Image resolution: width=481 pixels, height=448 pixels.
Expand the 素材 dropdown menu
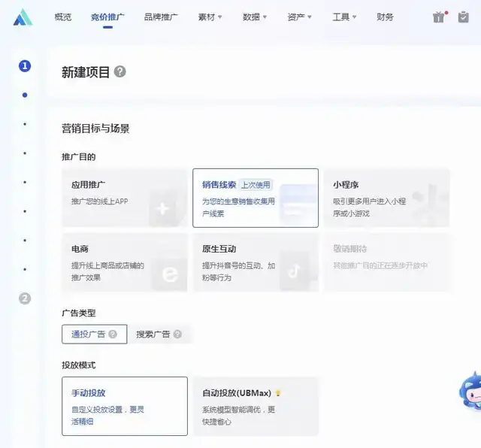tap(210, 17)
